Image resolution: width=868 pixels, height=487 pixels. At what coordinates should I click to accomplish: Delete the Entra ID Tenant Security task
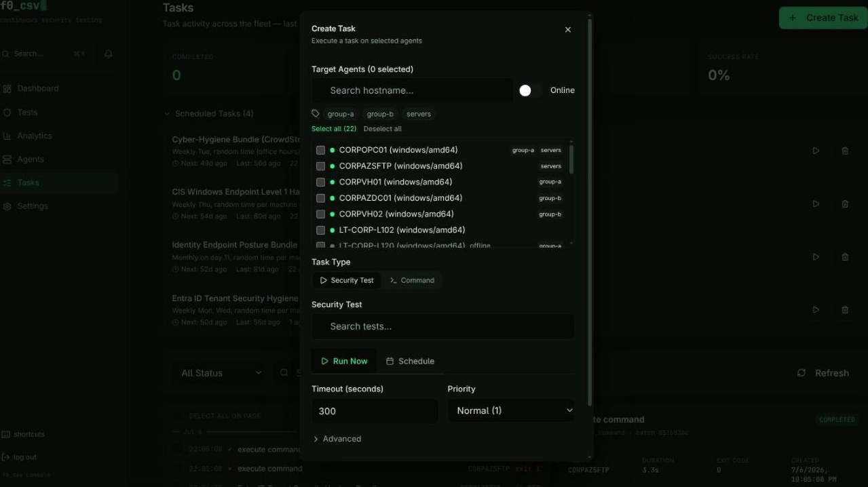[x=845, y=310]
